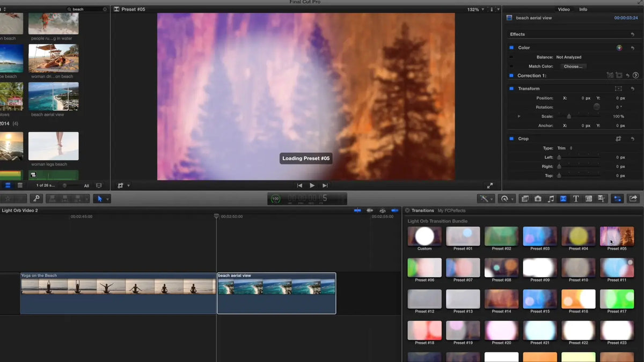The height and width of the screenshot is (362, 644).
Task: Open the Enhancements magic wand menu
Action: [486, 198]
